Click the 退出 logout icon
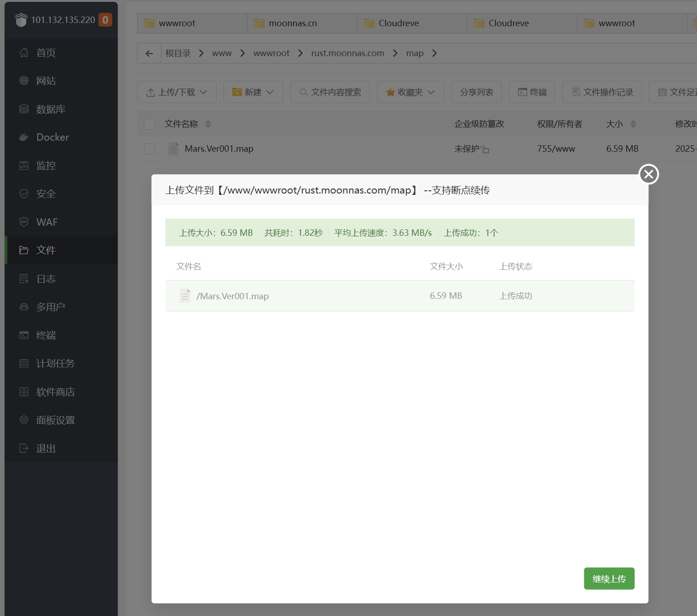 (24, 448)
